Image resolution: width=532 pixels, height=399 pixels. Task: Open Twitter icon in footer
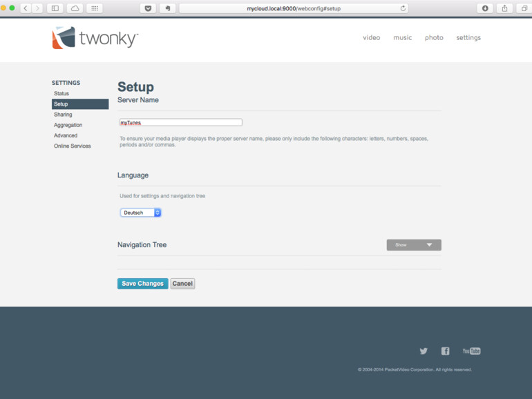[x=424, y=351]
